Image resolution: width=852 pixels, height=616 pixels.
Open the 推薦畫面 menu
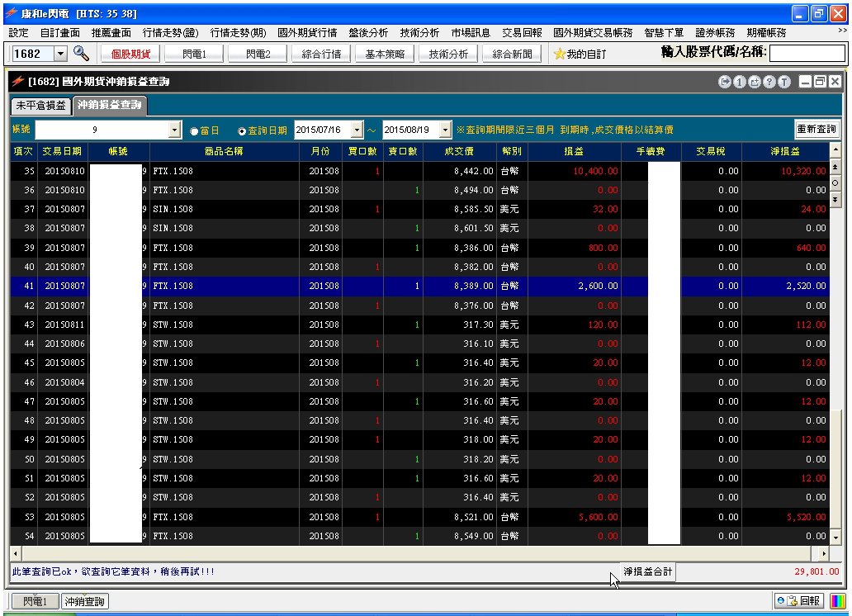coord(111,33)
